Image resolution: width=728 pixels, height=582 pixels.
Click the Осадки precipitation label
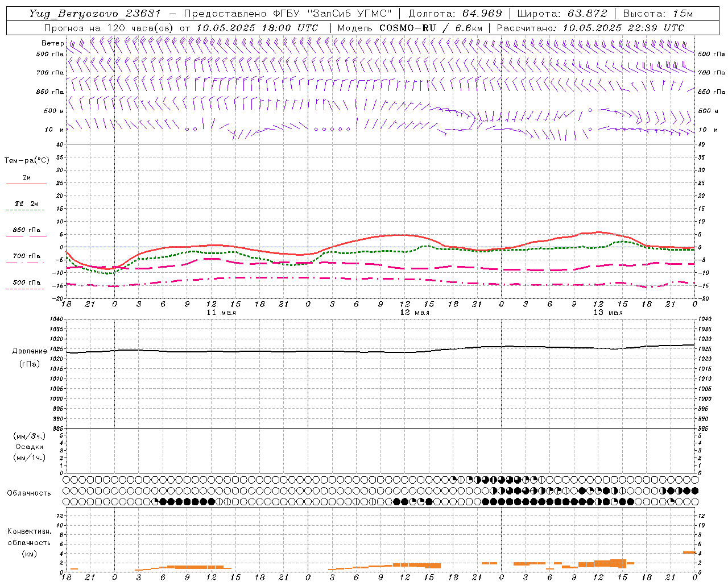(x=30, y=447)
